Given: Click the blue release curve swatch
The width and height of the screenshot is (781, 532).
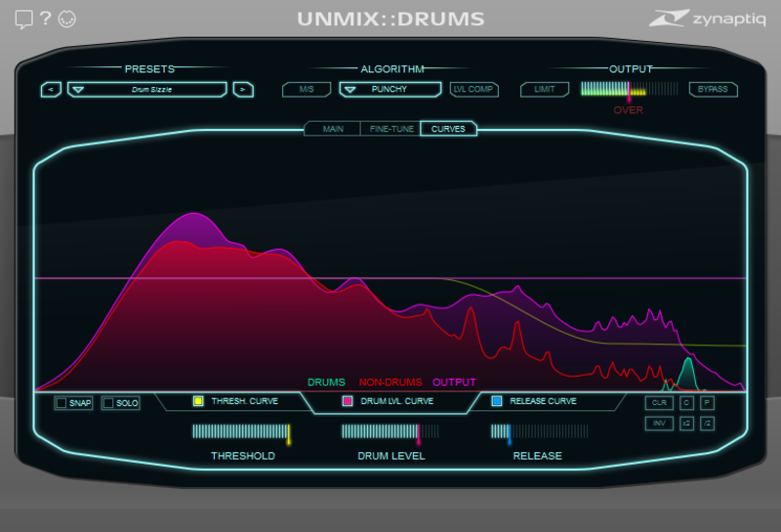Looking at the screenshot, I should tap(497, 401).
